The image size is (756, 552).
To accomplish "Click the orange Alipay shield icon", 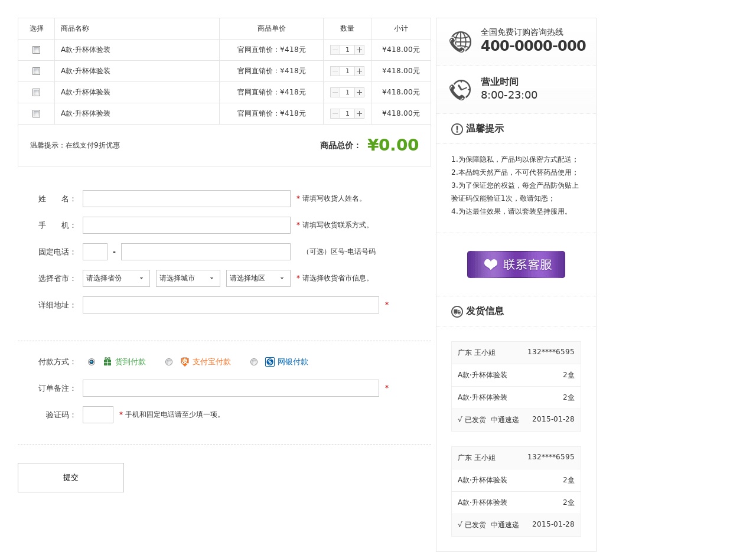I will click(x=185, y=362).
